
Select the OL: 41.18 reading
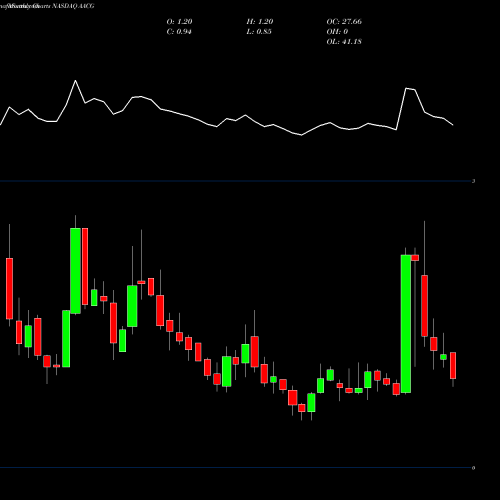tap(344, 42)
